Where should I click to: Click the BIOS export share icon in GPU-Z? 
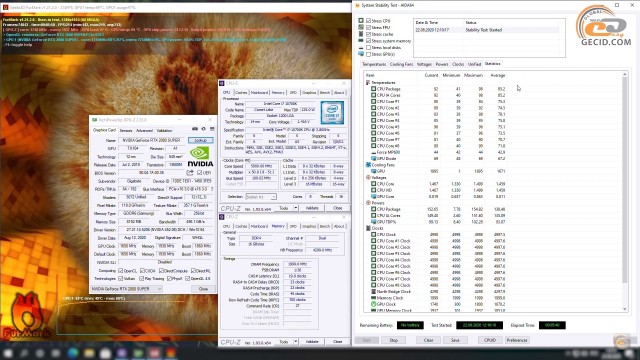pos(190,173)
